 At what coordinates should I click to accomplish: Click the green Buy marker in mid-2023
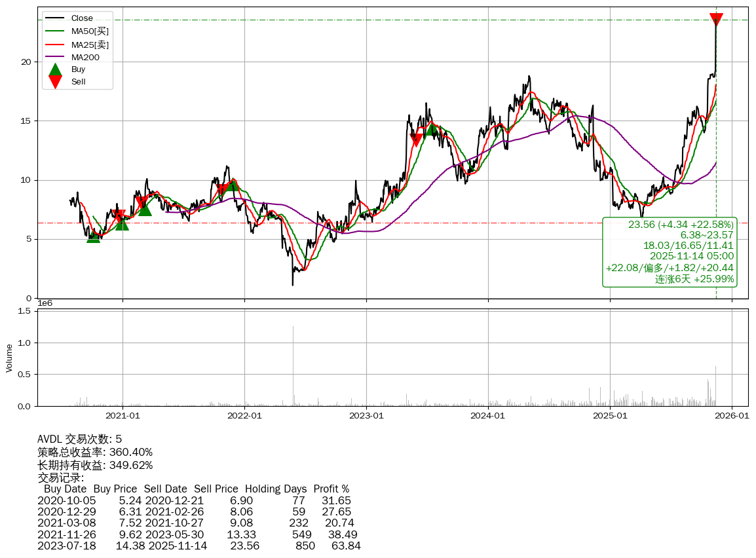click(431, 128)
